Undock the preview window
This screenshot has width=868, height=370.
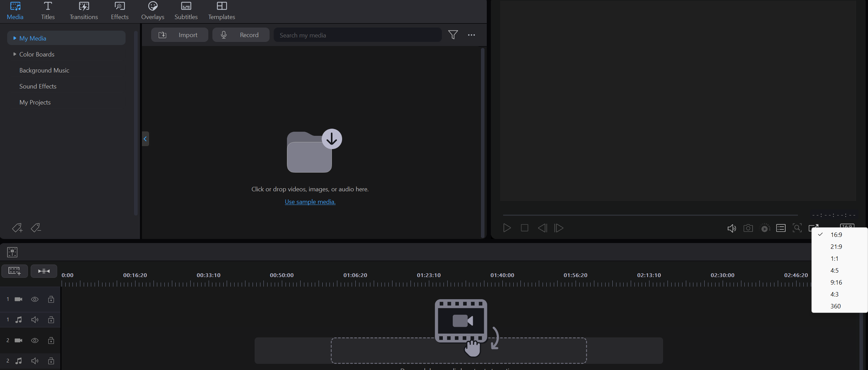tap(814, 227)
